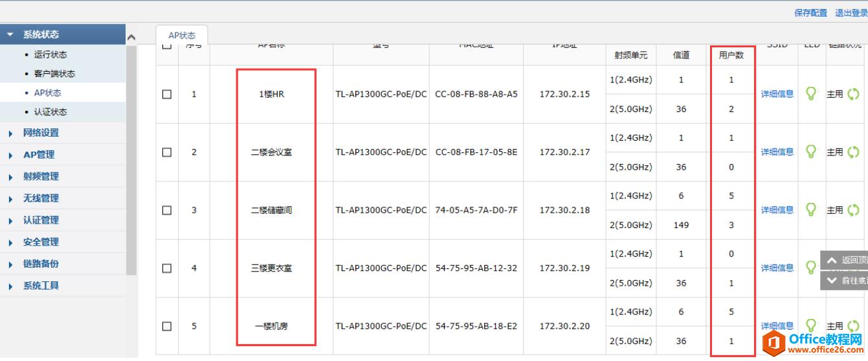Expand the 网络设置 menu

point(63,133)
